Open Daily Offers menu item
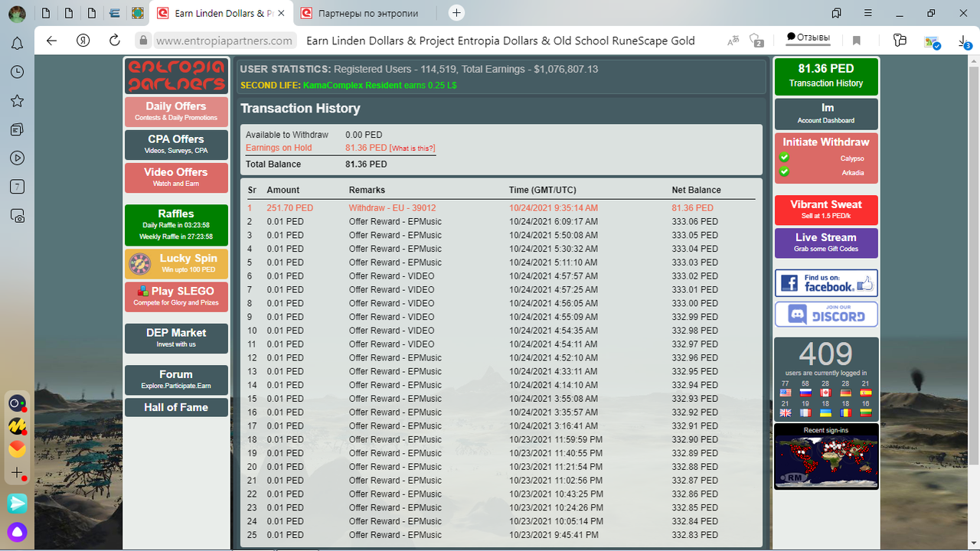Image resolution: width=980 pixels, height=551 pixels. point(176,111)
